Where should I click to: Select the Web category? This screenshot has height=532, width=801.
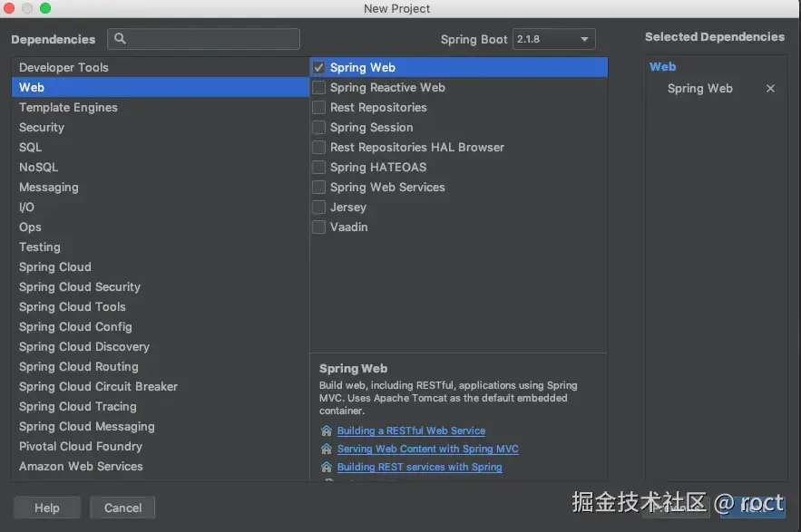point(161,87)
